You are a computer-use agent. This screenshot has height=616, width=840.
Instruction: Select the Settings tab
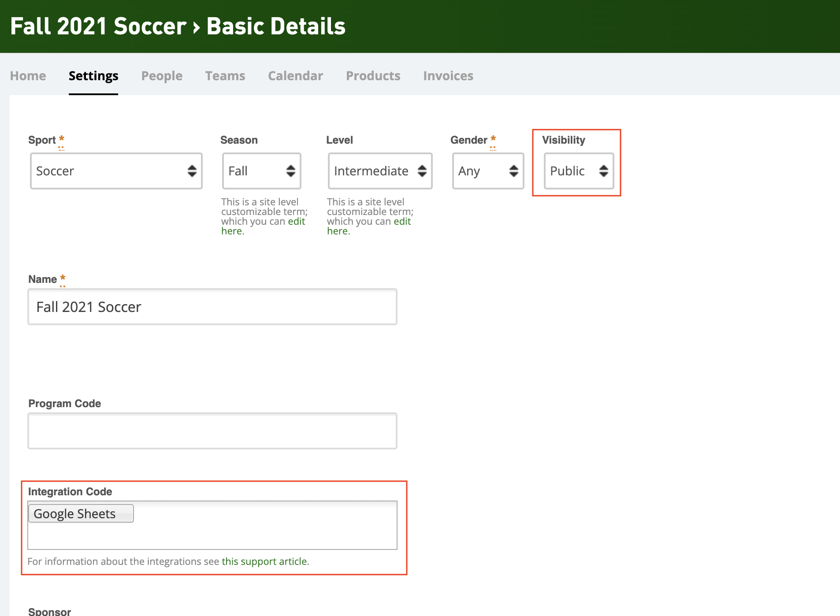[93, 76]
